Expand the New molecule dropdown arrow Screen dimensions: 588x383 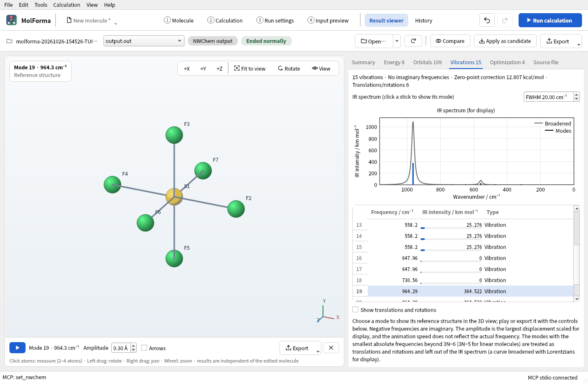(115, 23)
